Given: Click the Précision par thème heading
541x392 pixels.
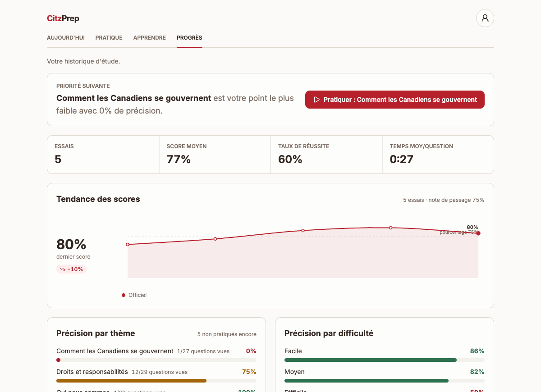Looking at the screenshot, I should point(96,333).
